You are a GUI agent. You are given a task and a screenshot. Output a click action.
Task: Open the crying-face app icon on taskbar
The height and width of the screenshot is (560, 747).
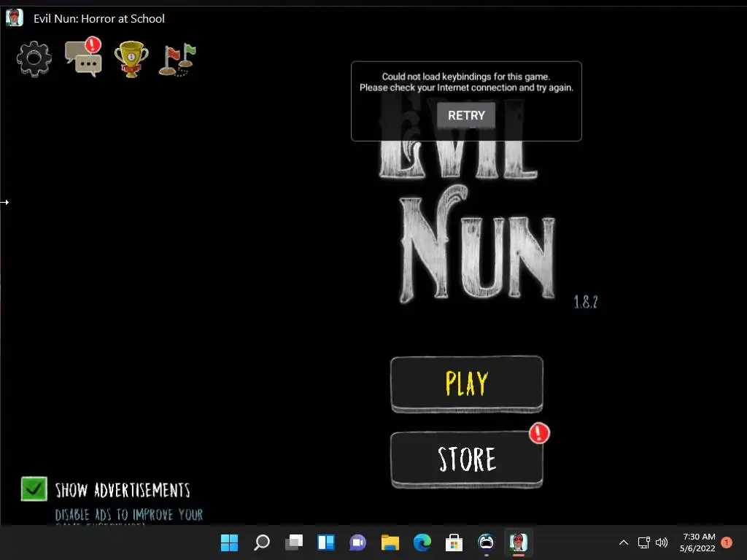(x=486, y=542)
